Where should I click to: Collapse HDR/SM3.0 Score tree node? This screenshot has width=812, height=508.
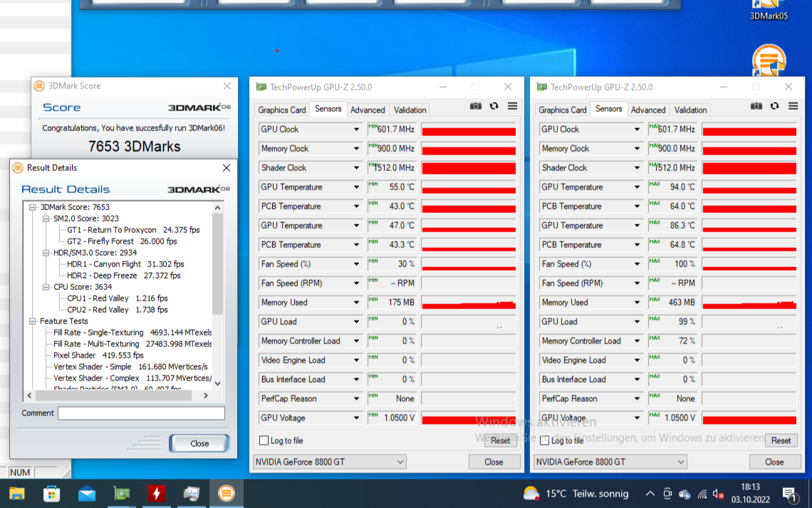[x=46, y=253]
